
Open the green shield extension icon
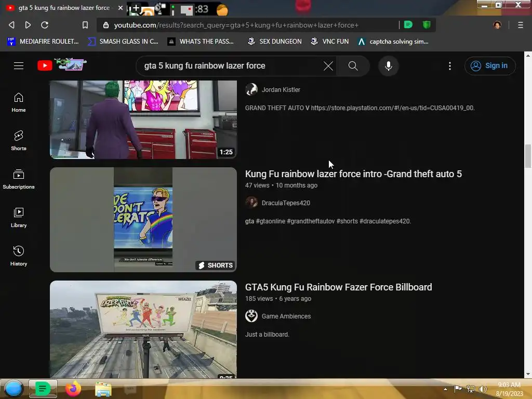tap(427, 24)
